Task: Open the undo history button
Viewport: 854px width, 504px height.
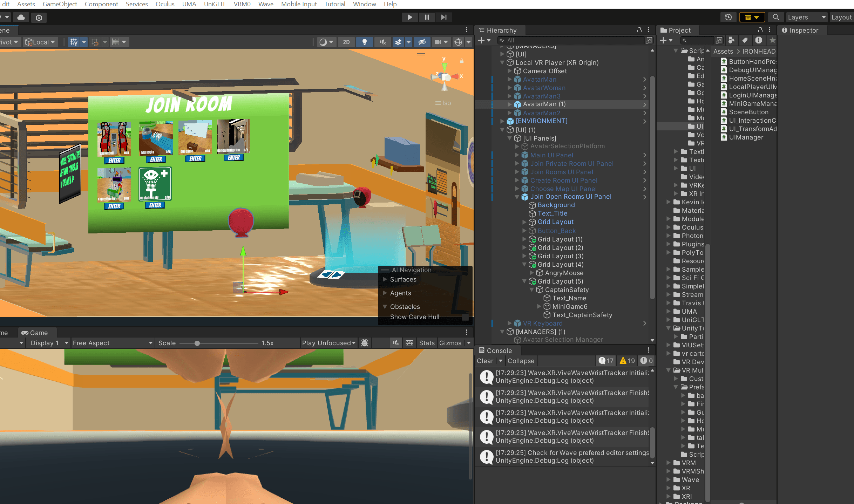Action: 728,17
